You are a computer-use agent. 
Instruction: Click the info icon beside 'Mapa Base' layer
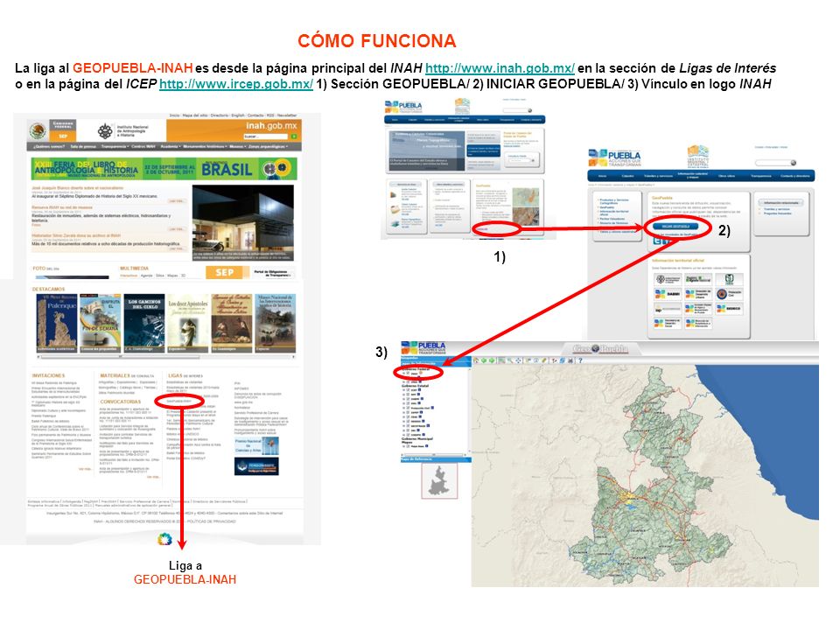pos(426,445)
